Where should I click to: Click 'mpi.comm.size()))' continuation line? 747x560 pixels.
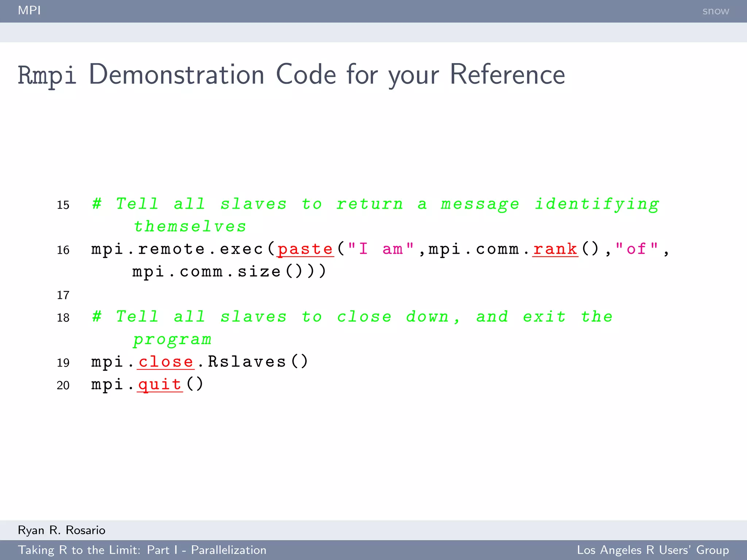[x=229, y=272]
